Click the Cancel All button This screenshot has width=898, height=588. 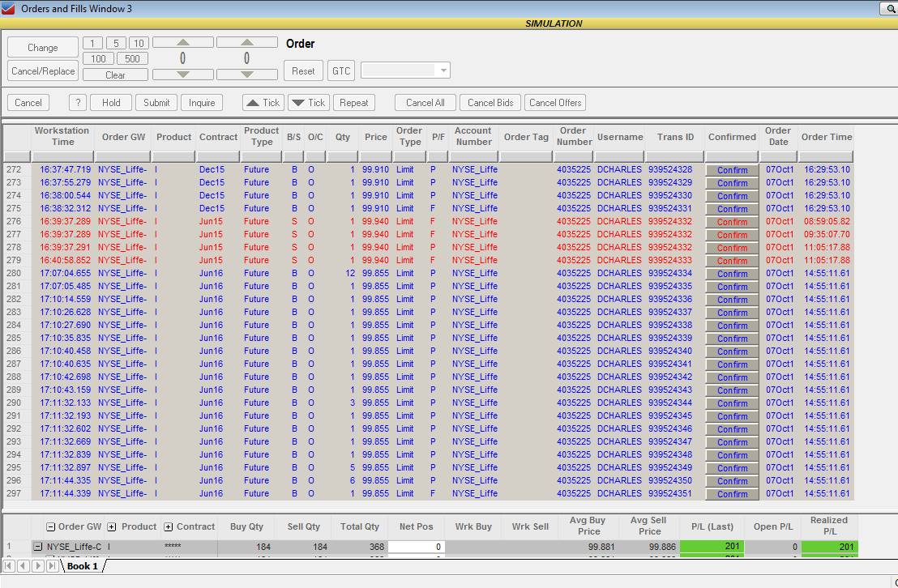(x=425, y=103)
